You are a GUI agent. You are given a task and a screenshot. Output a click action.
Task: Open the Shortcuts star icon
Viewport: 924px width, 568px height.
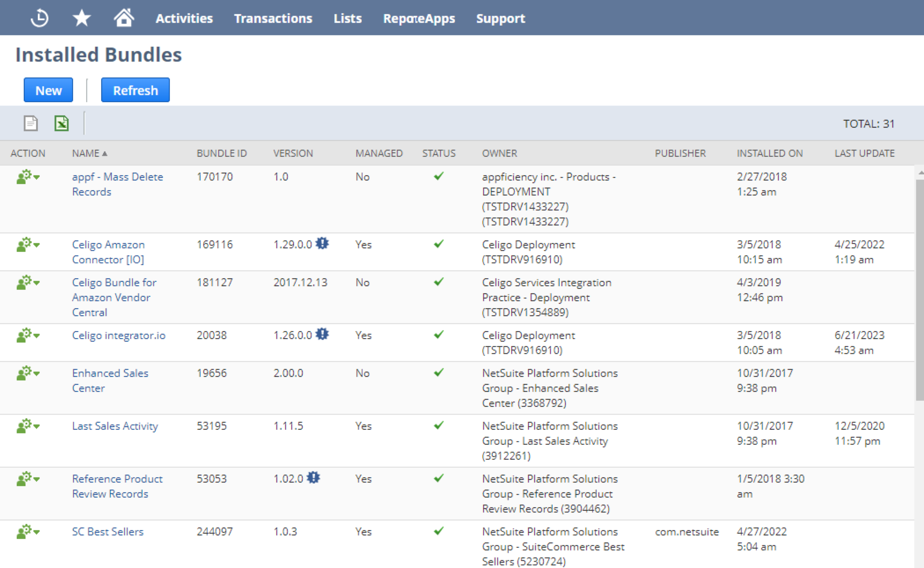point(81,18)
